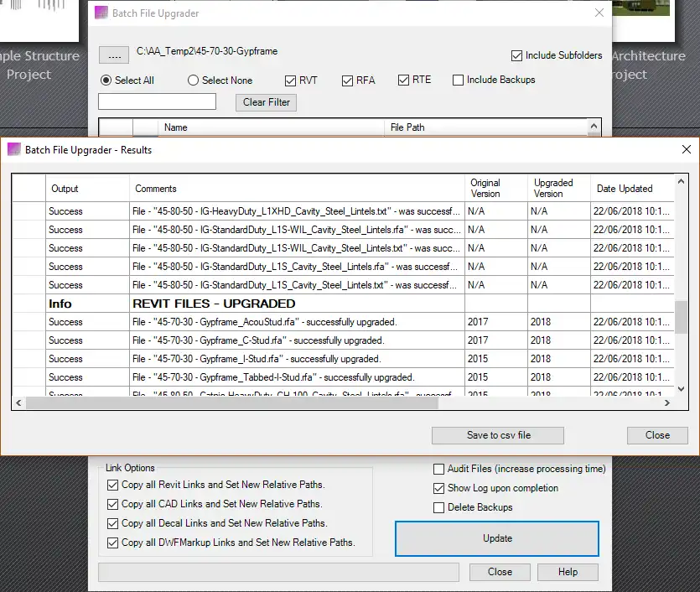The image size is (700, 592).
Task: Disable Show Log upon completion
Action: point(438,488)
